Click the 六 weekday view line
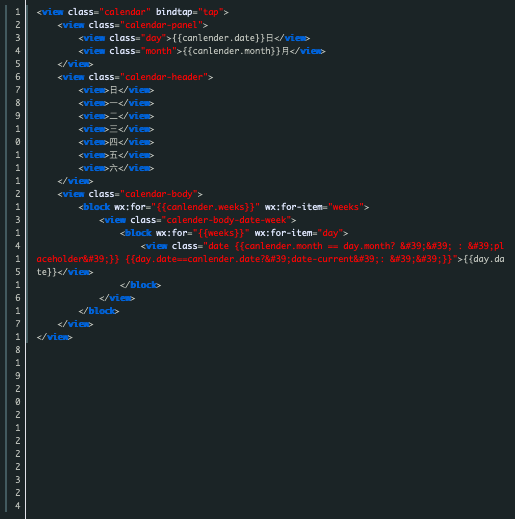This screenshot has height=519, width=515. coord(116,168)
